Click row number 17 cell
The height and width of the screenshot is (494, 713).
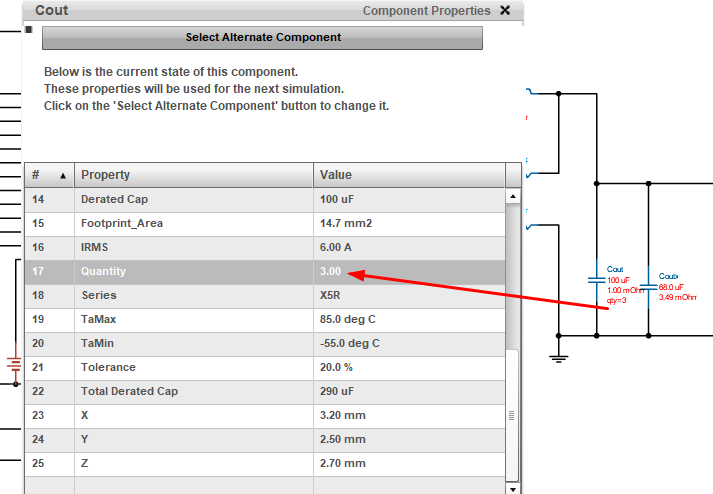(49, 272)
